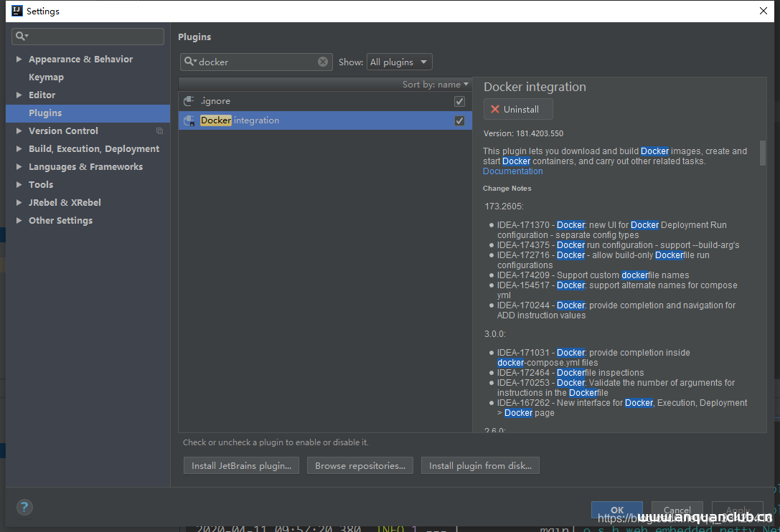Click the Docker integration plugin icon
780x532 pixels.
189,120
